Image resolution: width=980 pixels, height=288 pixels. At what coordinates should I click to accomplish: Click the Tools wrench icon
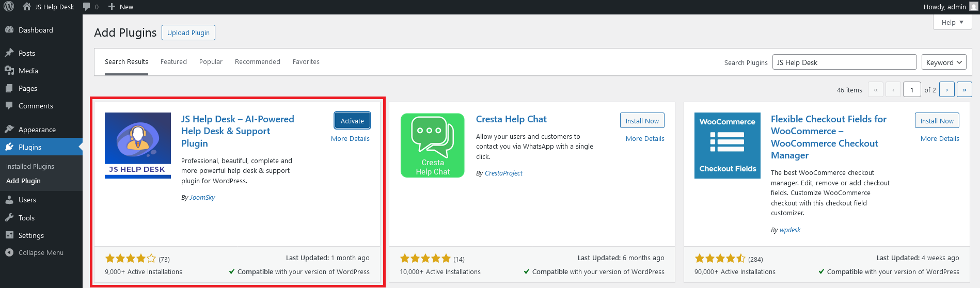pyautogui.click(x=9, y=218)
